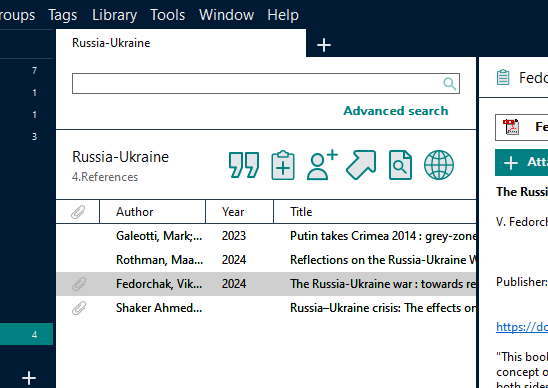Viewport: 548px width, 388px height.
Task: Click the paperclip attachment column header
Action: click(78, 212)
